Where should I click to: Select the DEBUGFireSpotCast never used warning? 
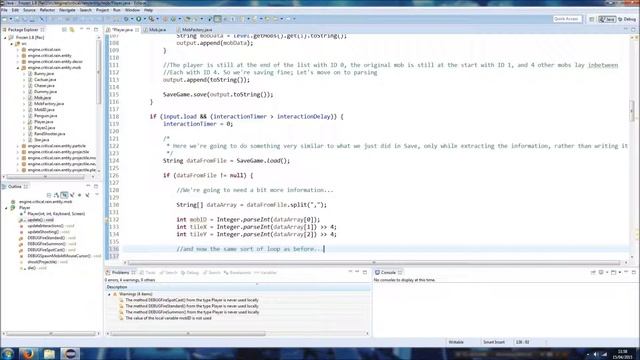pyautogui.click(x=191, y=300)
